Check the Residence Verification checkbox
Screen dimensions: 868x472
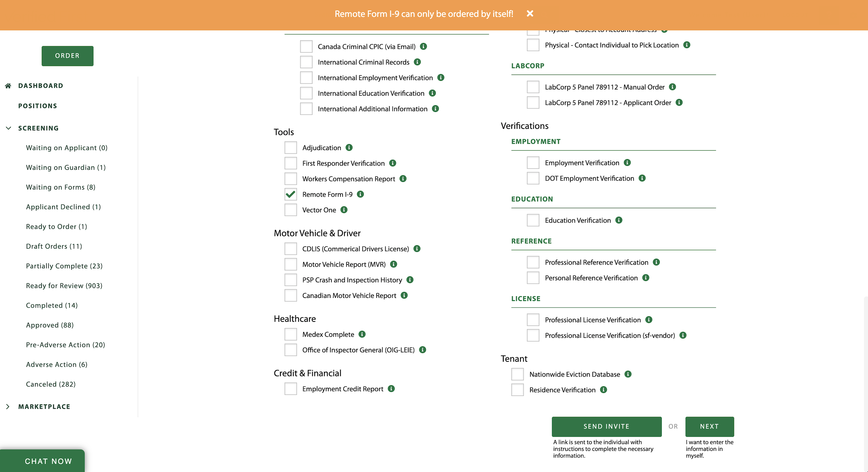tap(518, 390)
